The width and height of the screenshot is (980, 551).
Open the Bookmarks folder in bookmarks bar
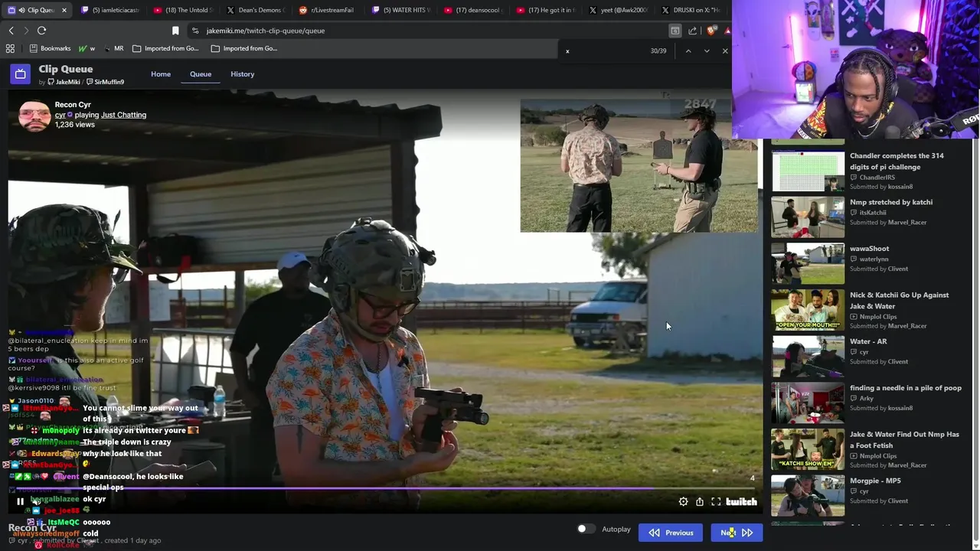[50, 48]
